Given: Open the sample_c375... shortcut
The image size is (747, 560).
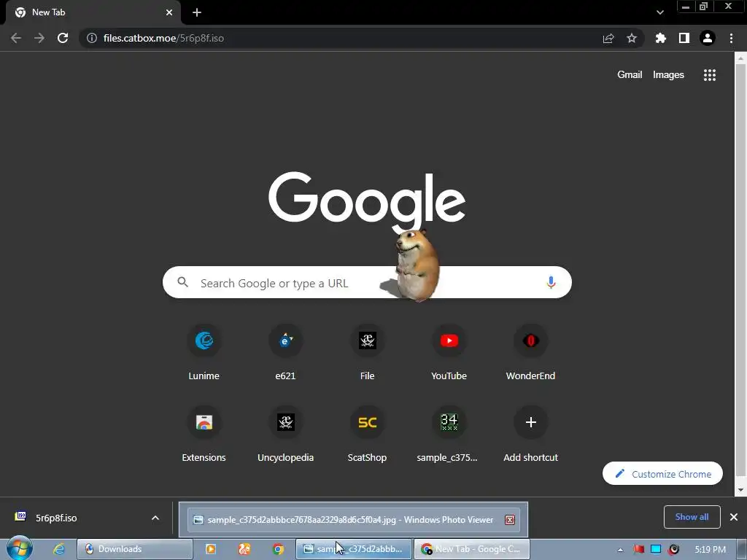Looking at the screenshot, I should coord(449,435).
